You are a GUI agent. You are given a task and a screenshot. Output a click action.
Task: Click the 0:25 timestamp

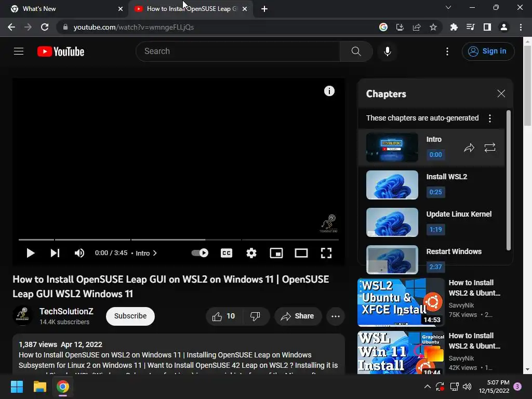(436, 192)
